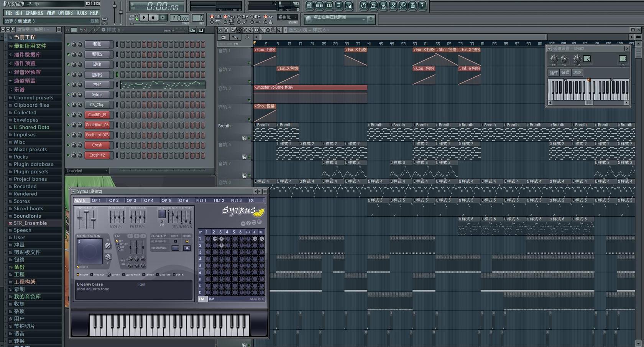The image size is (644, 347).
Task: Open the playlist view icon in the toolbar
Action: click(310, 5)
